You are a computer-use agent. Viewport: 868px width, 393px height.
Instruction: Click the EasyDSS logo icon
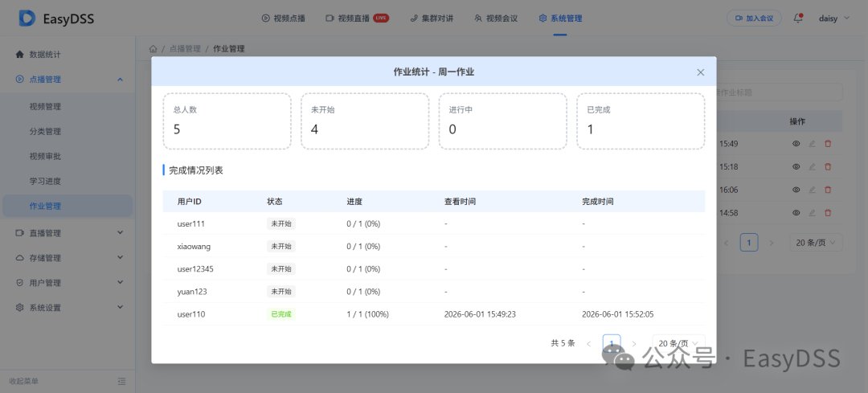[x=27, y=18]
